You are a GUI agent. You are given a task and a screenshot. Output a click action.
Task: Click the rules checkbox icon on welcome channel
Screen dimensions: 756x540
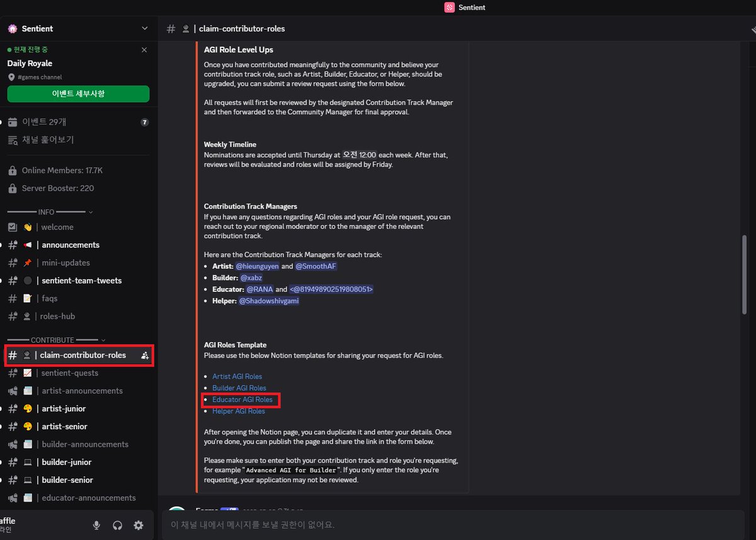click(x=12, y=227)
